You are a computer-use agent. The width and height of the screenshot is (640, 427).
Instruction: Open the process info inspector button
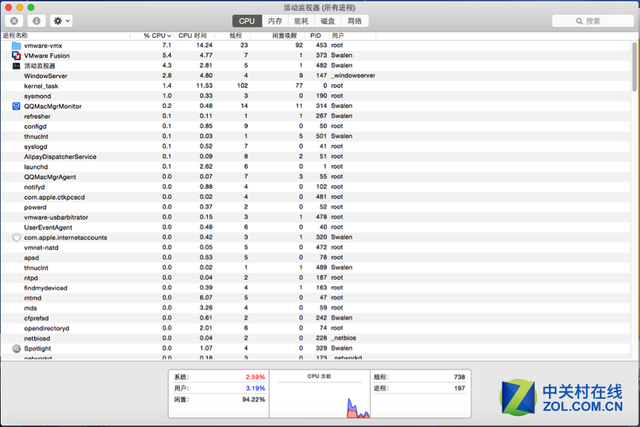coord(36,21)
